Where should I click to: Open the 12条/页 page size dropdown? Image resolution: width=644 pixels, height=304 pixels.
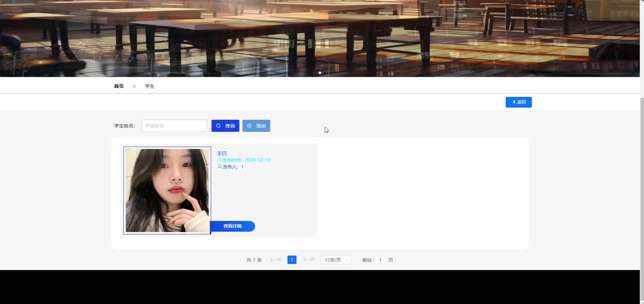[x=335, y=260]
